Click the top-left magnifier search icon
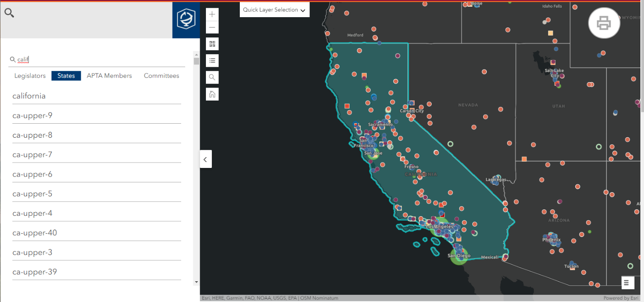Screen dimensions: 644x302 (9, 13)
